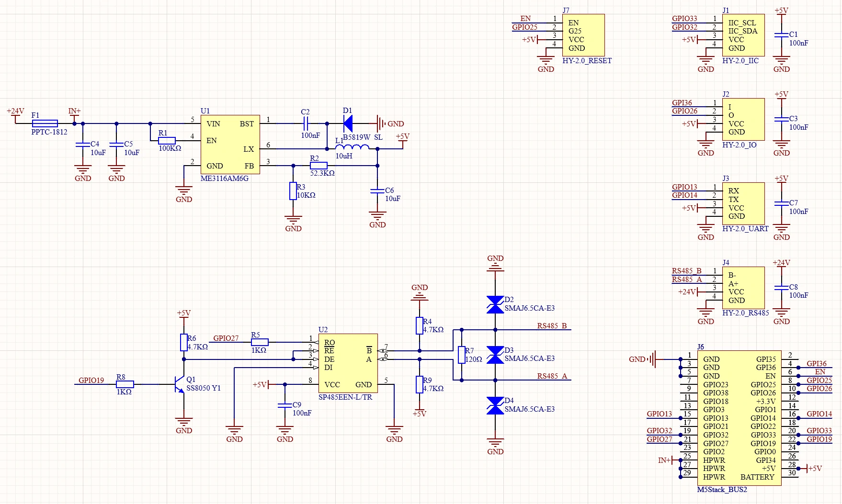Viewport: 842px width, 504px height.
Task: Select the L1 10uH inductor
Action: pos(352,147)
